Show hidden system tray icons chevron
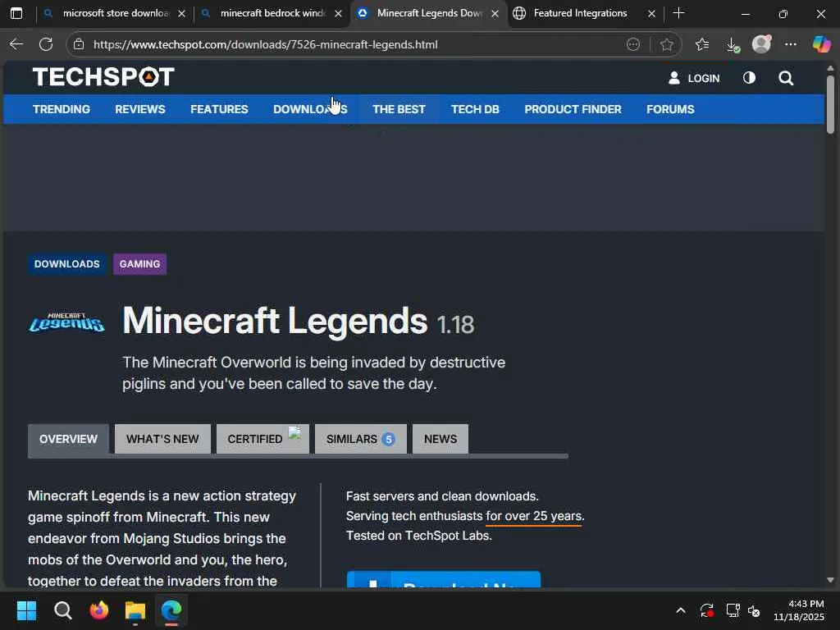840x630 pixels. pyautogui.click(x=680, y=610)
